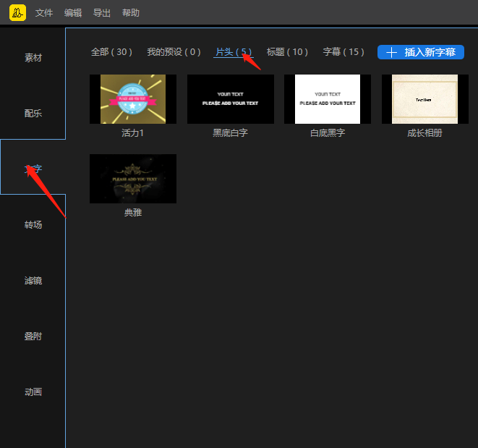Switch to the 配乐 sidebar tab

tap(33, 114)
